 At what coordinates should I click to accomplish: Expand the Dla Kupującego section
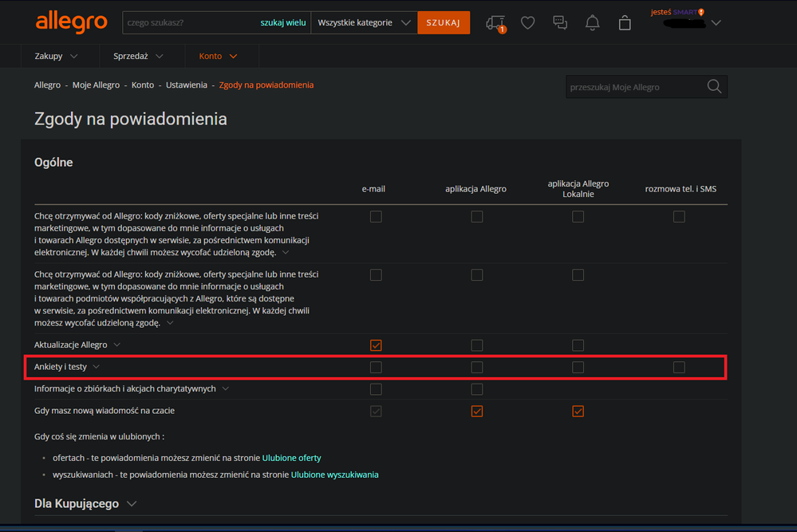pos(132,504)
